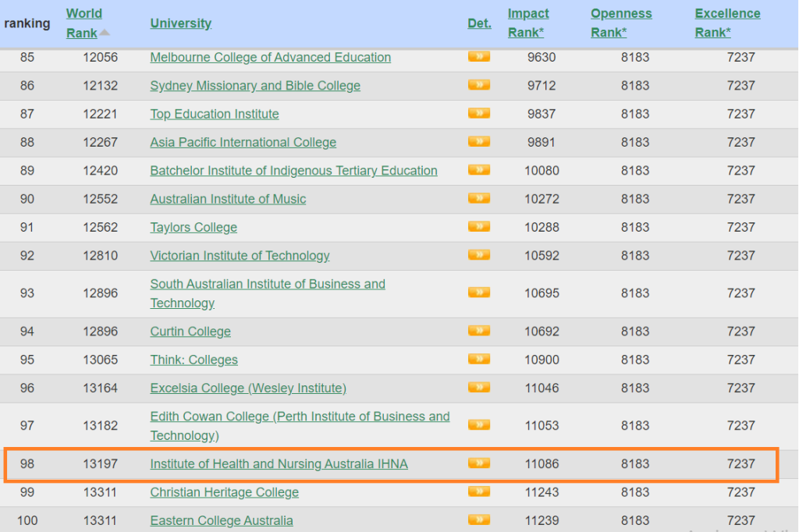Sort by University column header
This screenshot has height=532, width=799.
click(x=180, y=23)
